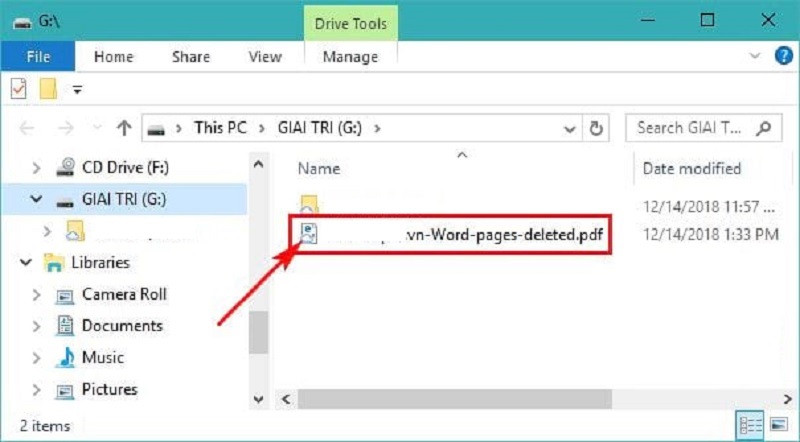Viewport: 800px width, 442px height.
Task: Click the search magnifier icon
Action: (x=764, y=128)
